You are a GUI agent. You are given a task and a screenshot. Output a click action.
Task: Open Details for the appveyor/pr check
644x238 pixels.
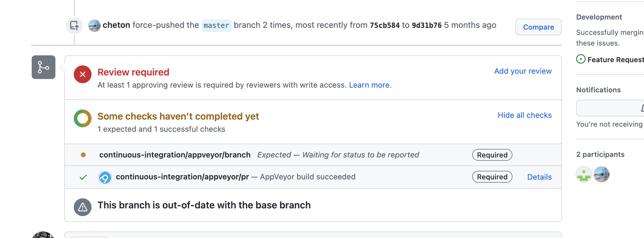[539, 177]
